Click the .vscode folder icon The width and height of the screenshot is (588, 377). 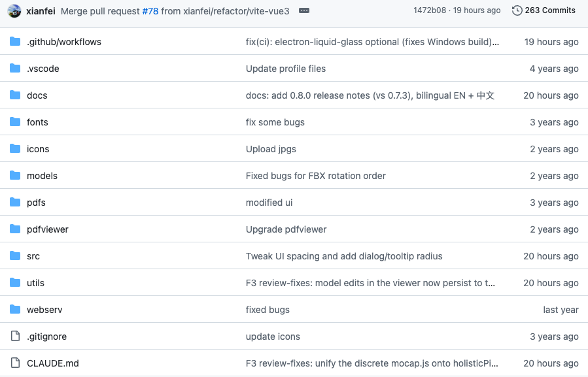coord(15,68)
